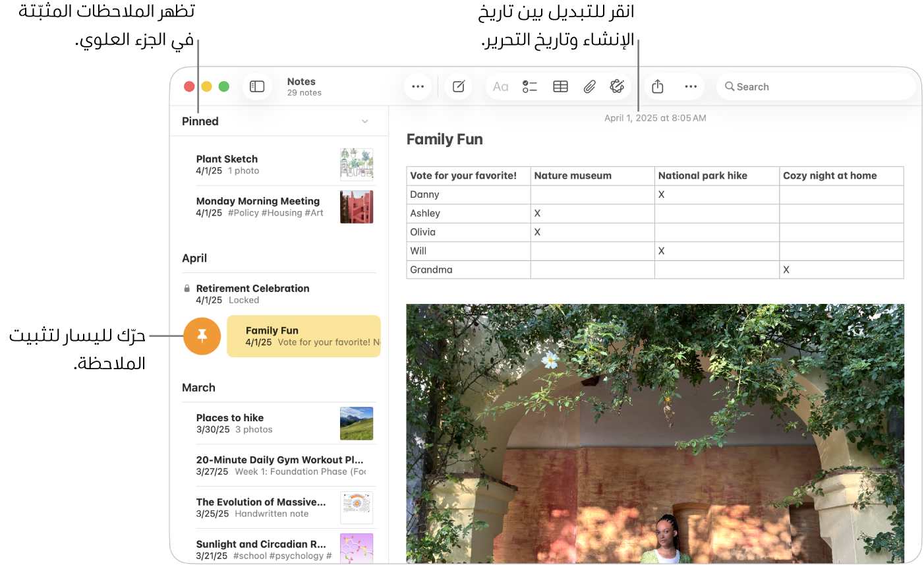Open the Plant Sketch note
Screen dimensions: 924x565
click(x=264, y=164)
